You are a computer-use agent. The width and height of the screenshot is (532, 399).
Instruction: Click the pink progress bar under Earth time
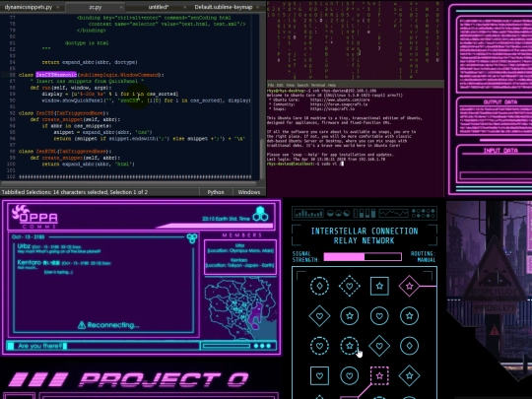(215, 226)
